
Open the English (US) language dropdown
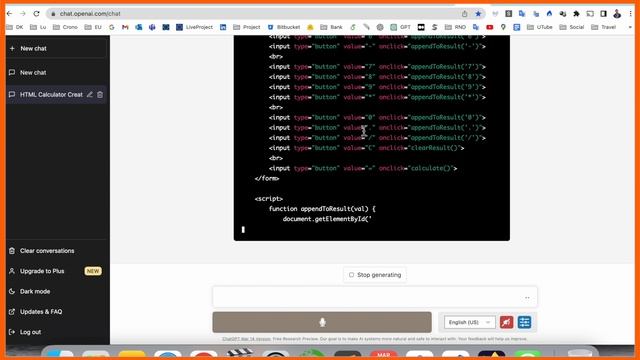(x=469, y=322)
